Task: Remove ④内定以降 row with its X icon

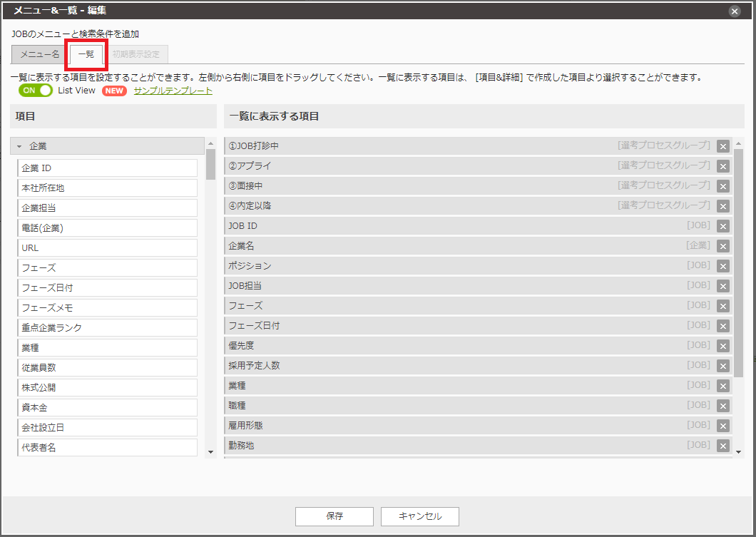Action: 722,206
